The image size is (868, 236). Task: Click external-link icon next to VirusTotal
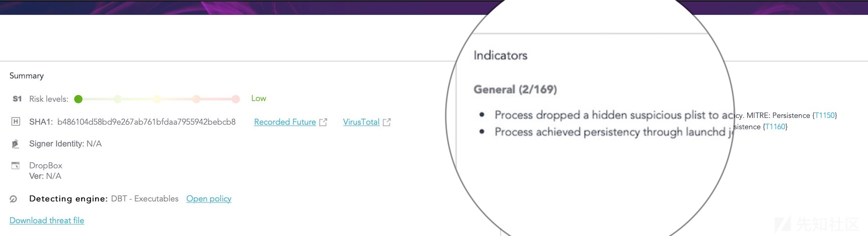(x=387, y=122)
